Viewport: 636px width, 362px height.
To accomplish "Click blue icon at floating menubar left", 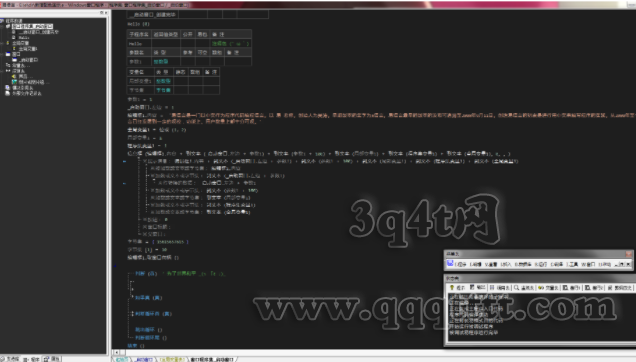I will tap(450, 264).
